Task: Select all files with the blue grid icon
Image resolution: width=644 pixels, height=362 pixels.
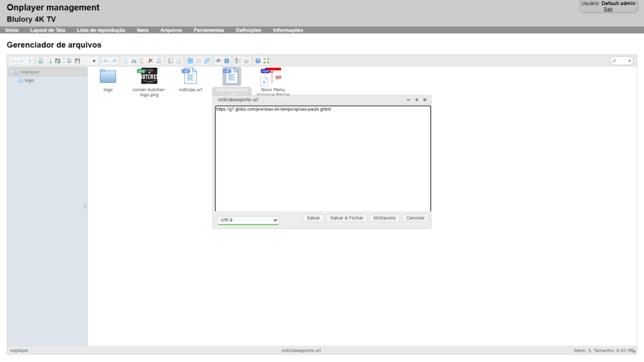Action: (x=190, y=61)
